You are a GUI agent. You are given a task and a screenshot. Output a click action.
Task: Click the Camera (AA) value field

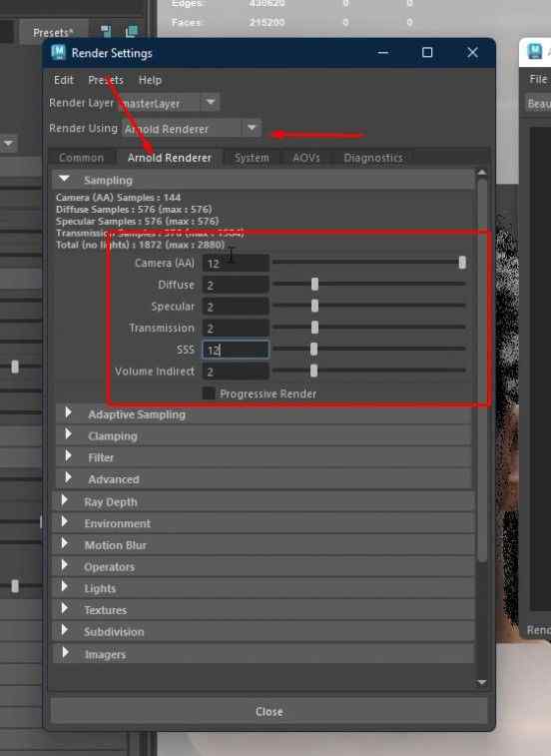pos(236,264)
